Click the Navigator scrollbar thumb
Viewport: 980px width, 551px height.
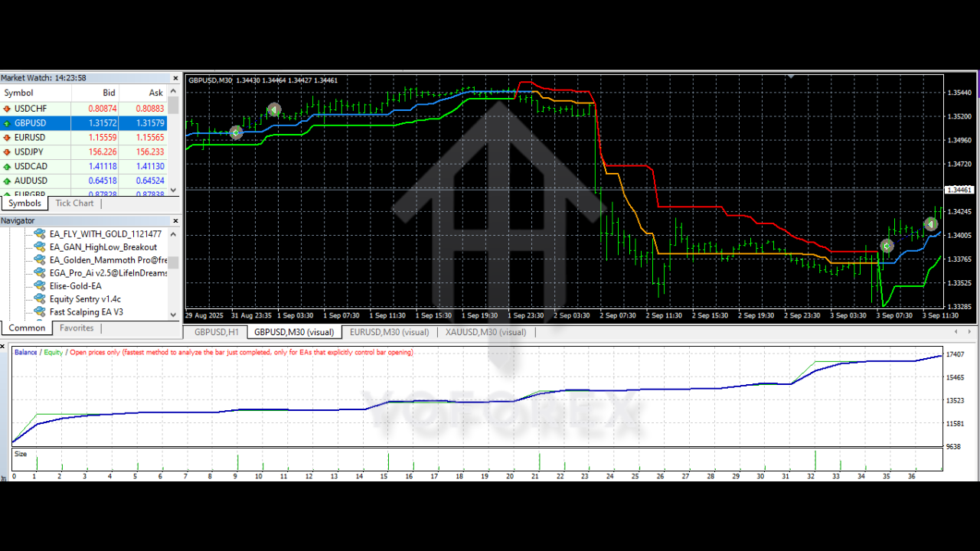(174, 262)
